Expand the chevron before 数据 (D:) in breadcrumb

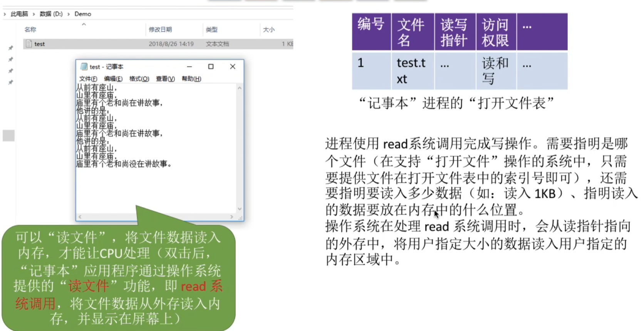click(x=34, y=14)
